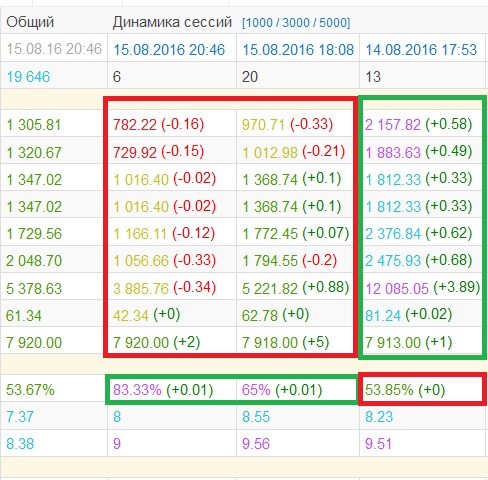This screenshot has width=488, height=480.
Task: Click the total battles value 19 646
Action: click(28, 77)
